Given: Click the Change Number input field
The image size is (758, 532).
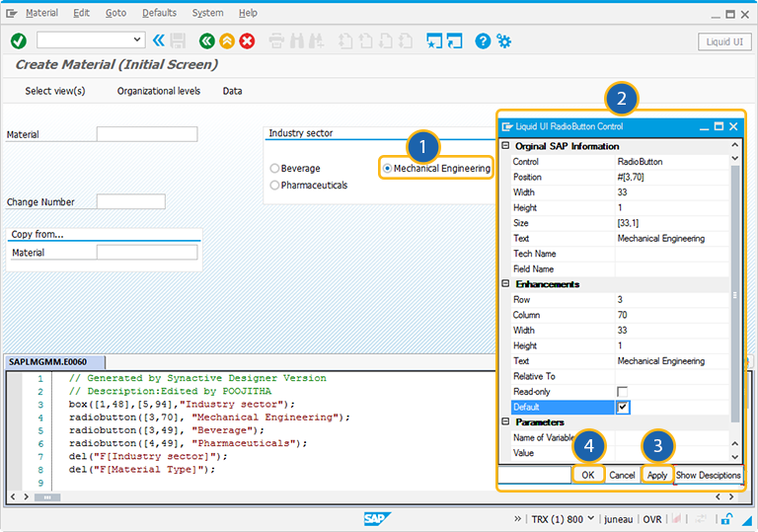Looking at the screenshot, I should tap(131, 201).
